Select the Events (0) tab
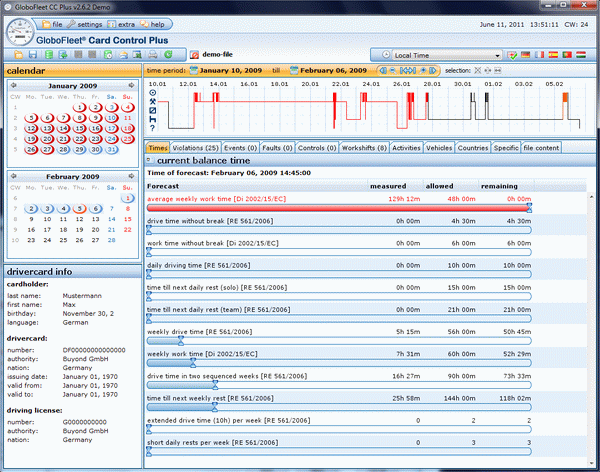 (240, 148)
